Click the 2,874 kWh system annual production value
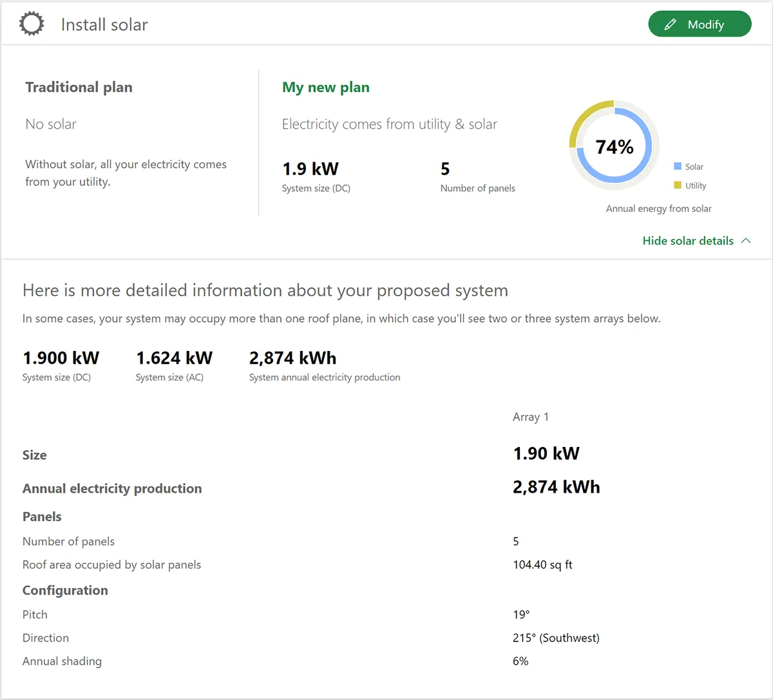Screen dimensions: 773x700 pyautogui.click(x=292, y=358)
